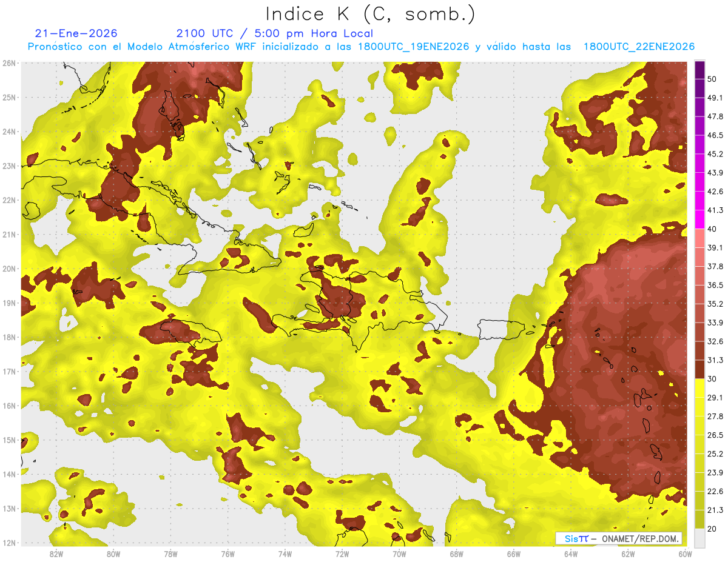Click the longitude label "68W"

pos(456,554)
